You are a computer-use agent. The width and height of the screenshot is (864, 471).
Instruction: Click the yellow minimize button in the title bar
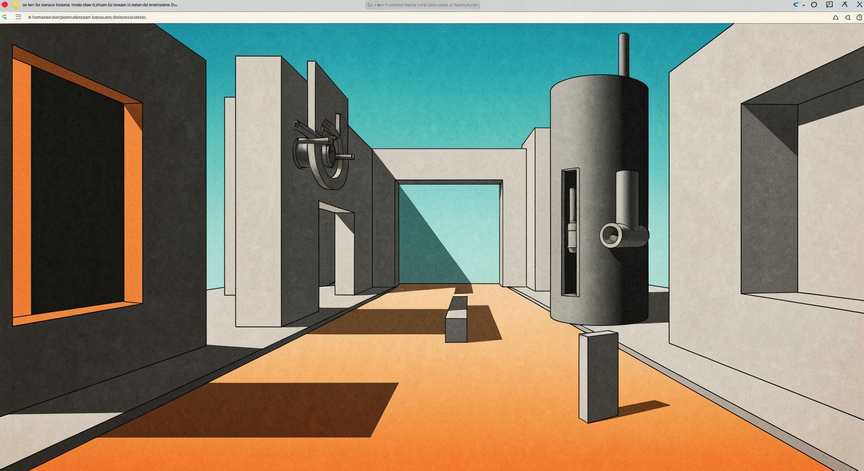click(15, 4)
